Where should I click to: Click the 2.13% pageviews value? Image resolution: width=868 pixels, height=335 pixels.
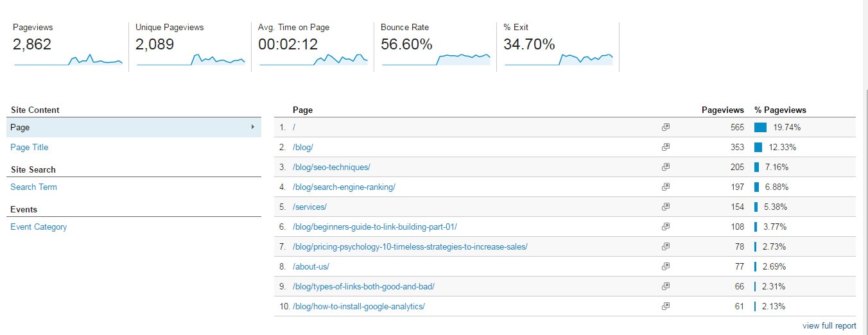tap(774, 306)
